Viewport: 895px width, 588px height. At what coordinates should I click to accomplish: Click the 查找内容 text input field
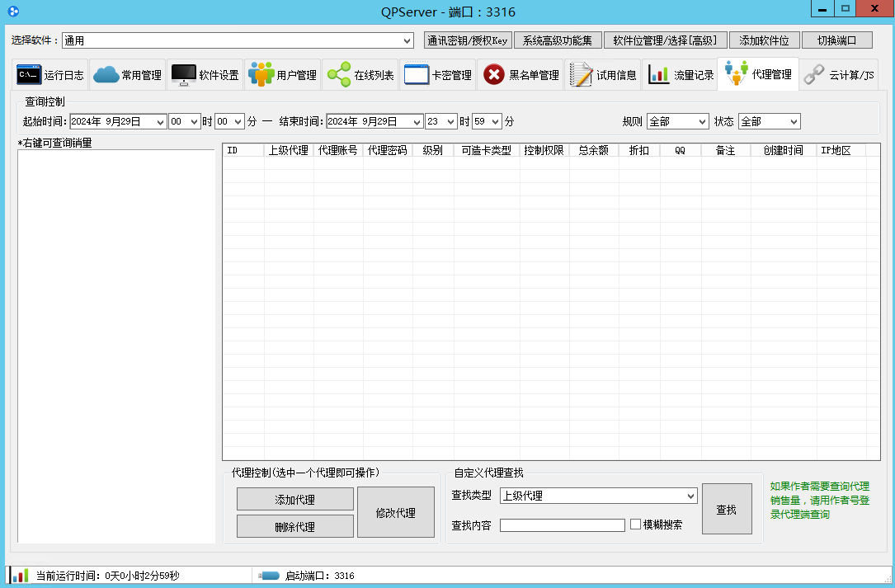[x=562, y=525]
